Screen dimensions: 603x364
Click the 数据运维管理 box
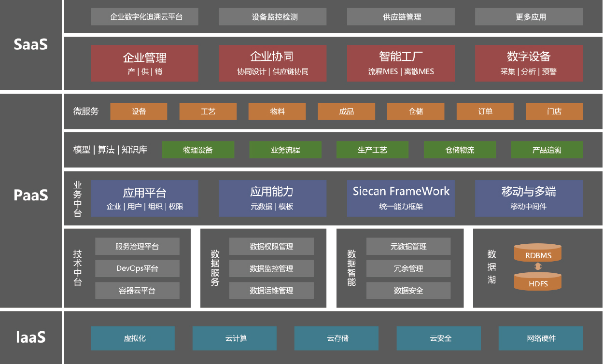point(271,291)
